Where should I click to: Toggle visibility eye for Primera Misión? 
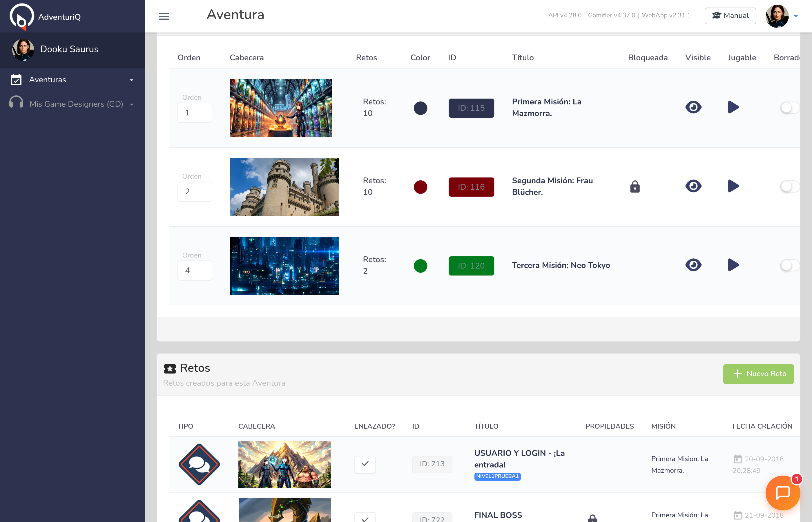tap(693, 107)
